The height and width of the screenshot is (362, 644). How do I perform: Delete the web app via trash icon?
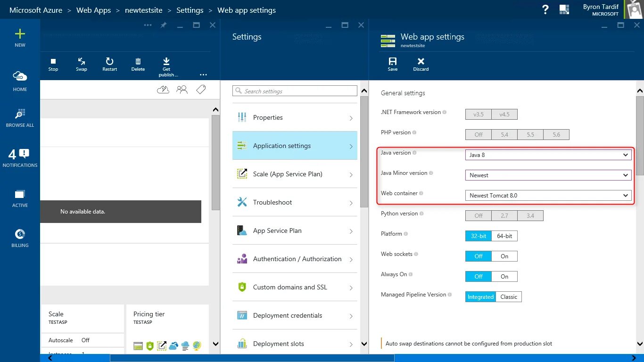click(x=138, y=61)
